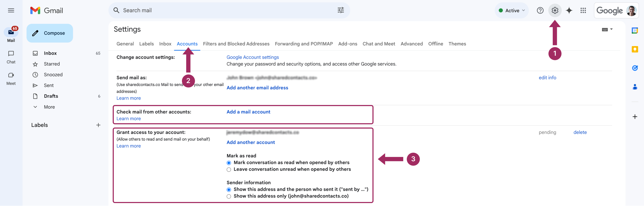Open Google Calendar side panel

click(x=635, y=31)
